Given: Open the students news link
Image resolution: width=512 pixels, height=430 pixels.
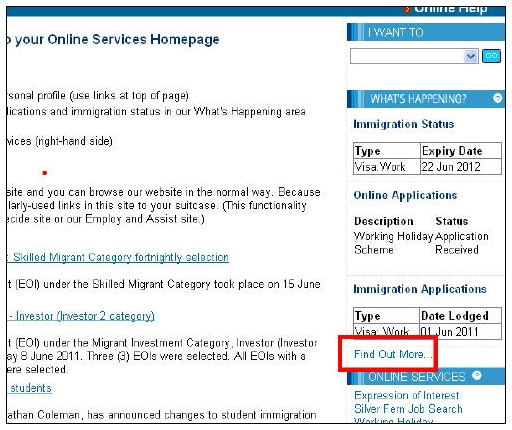Looking at the screenshot, I should click(31, 388).
